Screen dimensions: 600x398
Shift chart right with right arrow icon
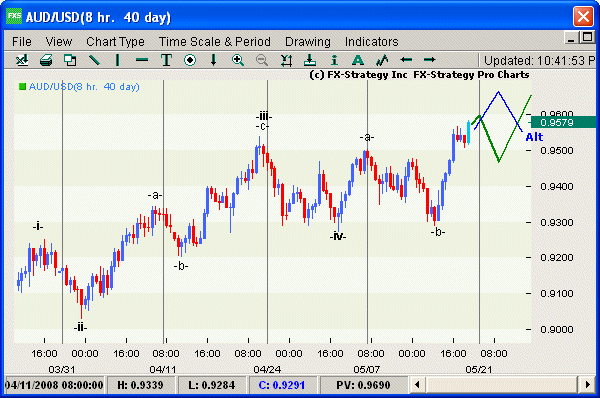pyautogui.click(x=429, y=60)
